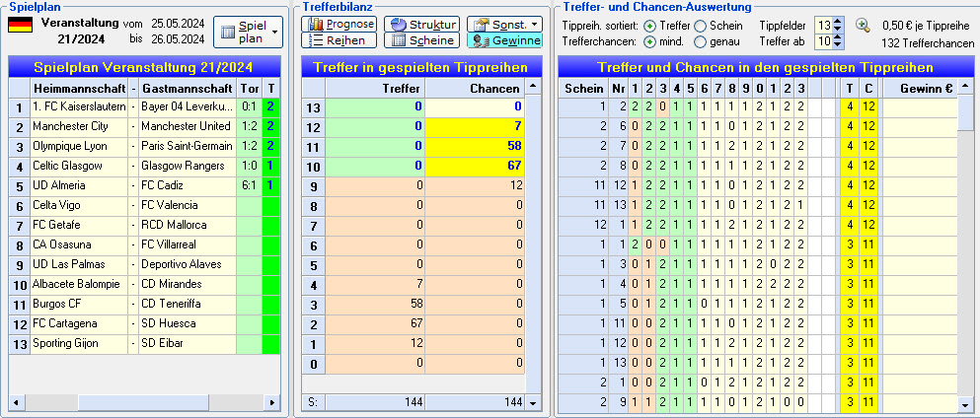980x418 pixels.
Task: Select UD Almeria team cell
Action: click(x=79, y=186)
